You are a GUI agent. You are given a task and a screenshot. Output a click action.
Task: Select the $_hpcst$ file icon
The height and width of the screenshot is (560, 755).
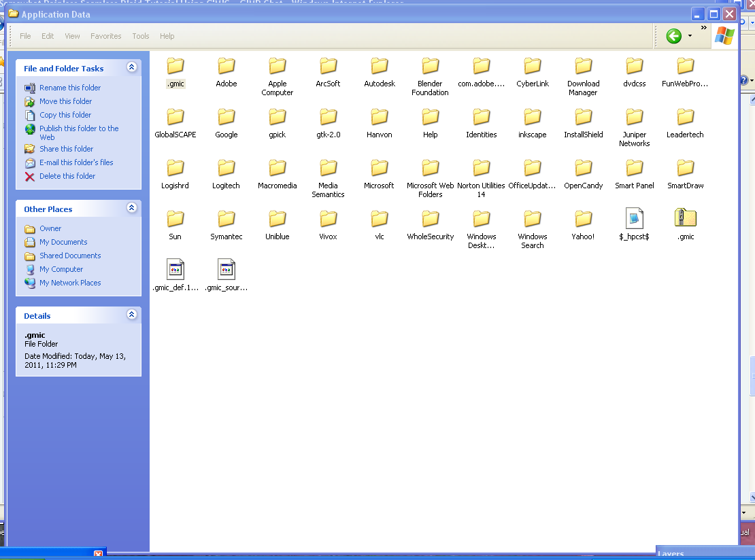(635, 218)
